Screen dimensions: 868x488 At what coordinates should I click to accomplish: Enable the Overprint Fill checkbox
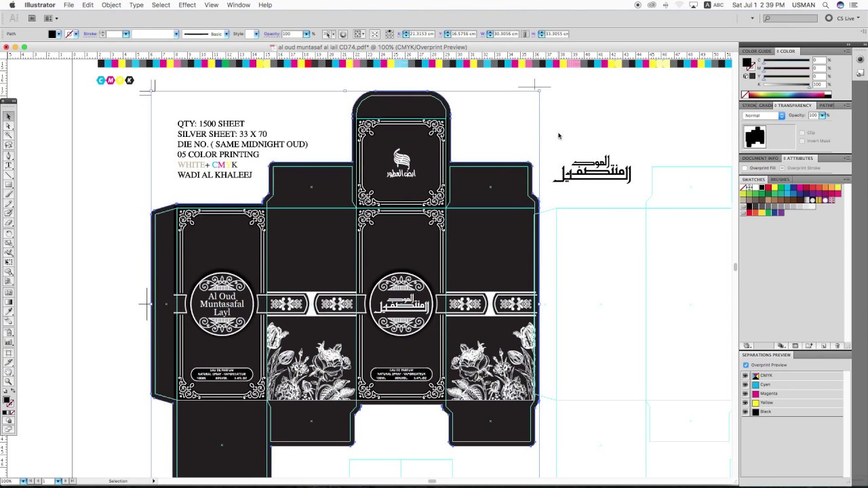coord(745,168)
